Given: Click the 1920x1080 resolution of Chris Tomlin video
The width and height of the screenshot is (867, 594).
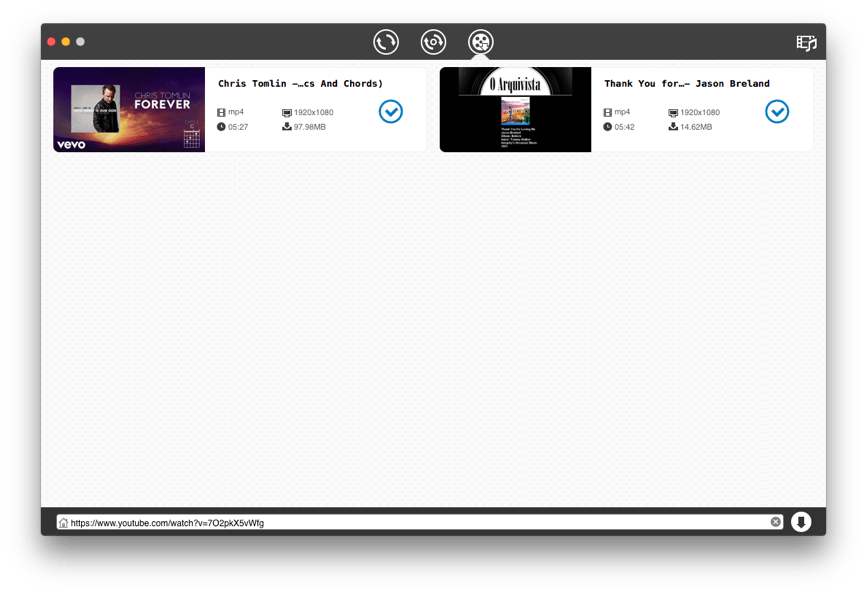Looking at the screenshot, I should pyautogui.click(x=314, y=112).
